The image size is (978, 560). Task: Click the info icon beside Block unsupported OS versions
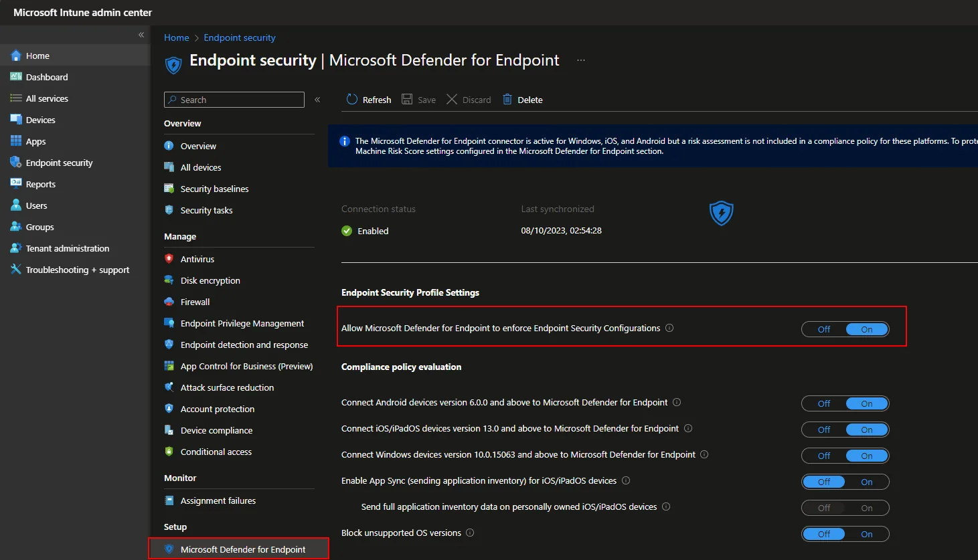click(470, 533)
